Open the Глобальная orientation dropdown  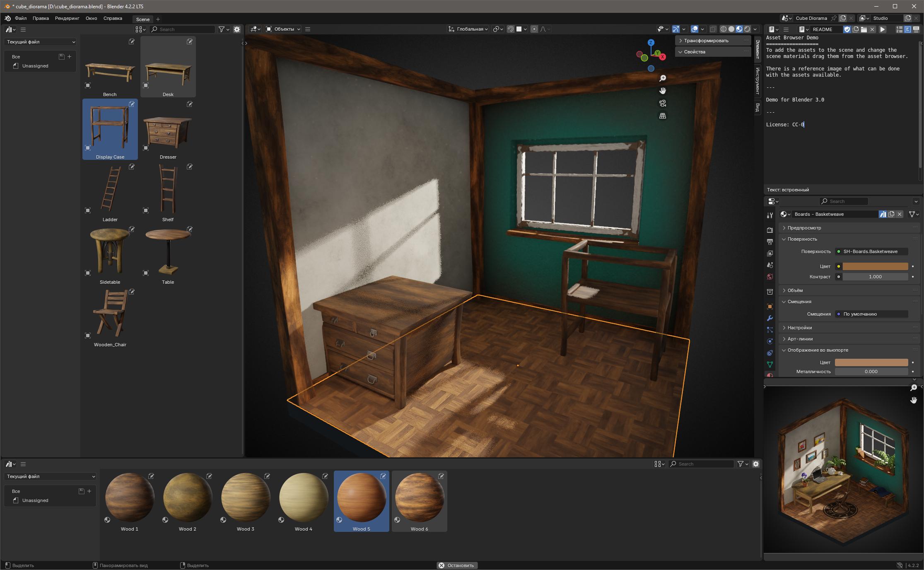468,29
